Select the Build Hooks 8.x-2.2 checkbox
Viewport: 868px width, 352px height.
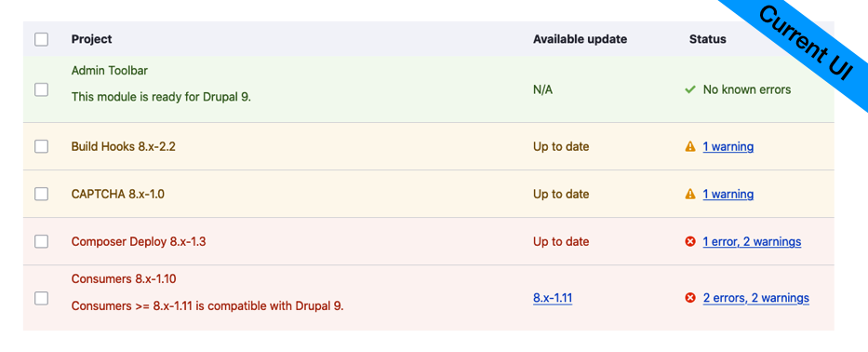[42, 146]
